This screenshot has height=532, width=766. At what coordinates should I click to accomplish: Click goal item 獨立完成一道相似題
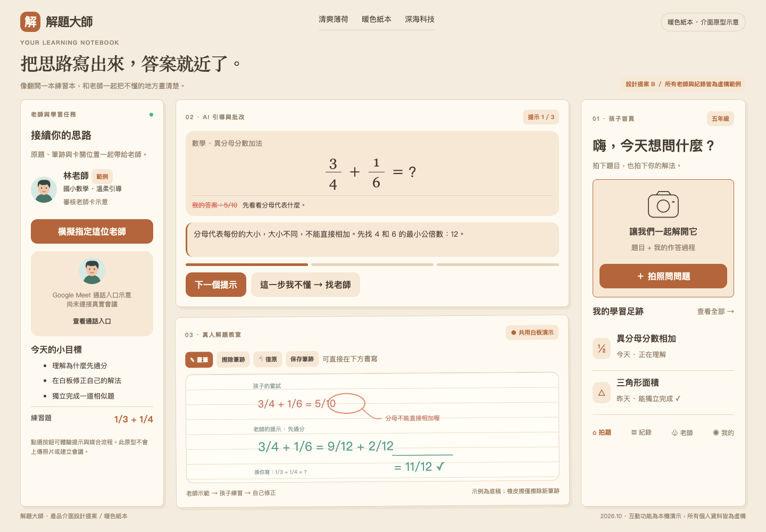point(83,396)
